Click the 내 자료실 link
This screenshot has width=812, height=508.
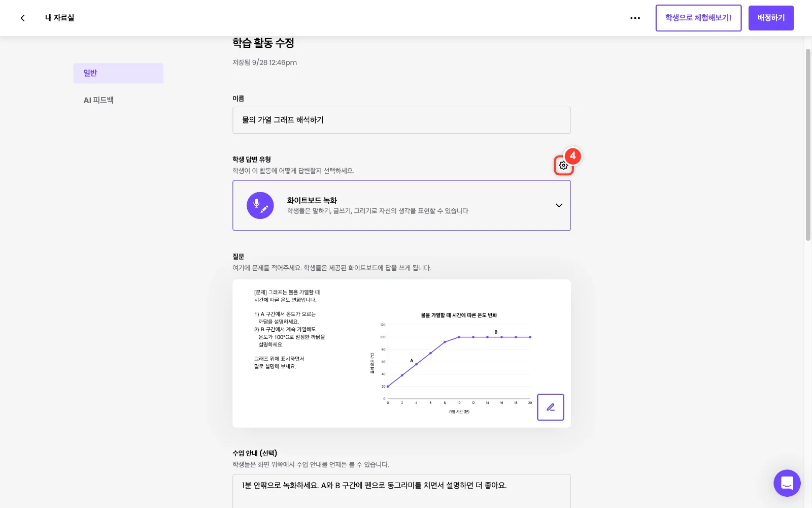[59, 18]
